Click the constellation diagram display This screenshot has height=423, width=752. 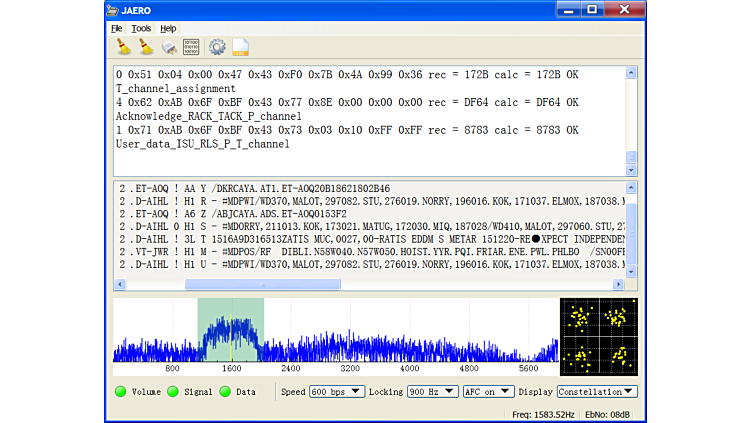pyautogui.click(x=598, y=331)
